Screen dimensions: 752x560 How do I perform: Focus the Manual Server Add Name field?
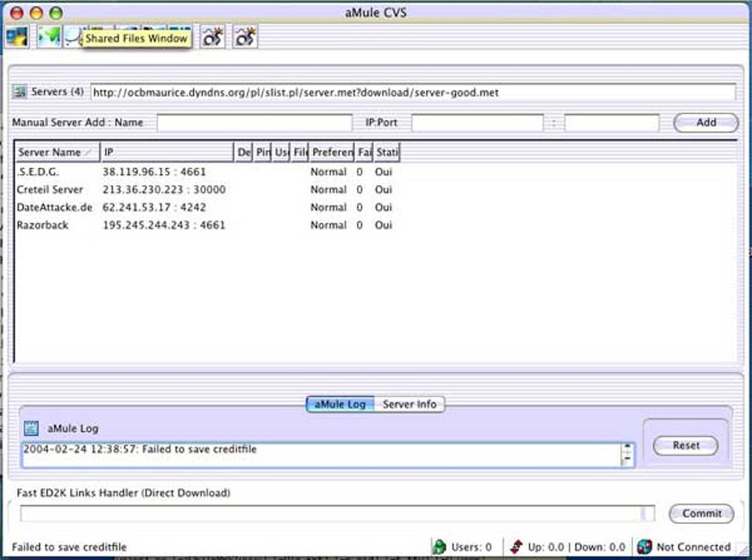[x=254, y=122]
